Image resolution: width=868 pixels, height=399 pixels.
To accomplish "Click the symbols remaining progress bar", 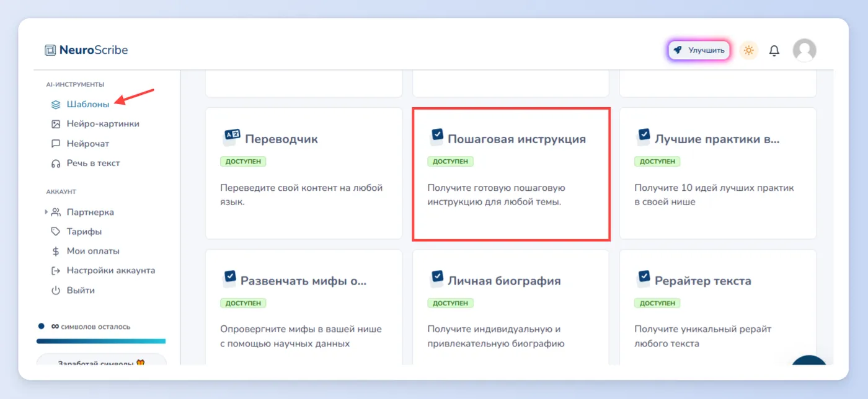I will click(x=101, y=341).
